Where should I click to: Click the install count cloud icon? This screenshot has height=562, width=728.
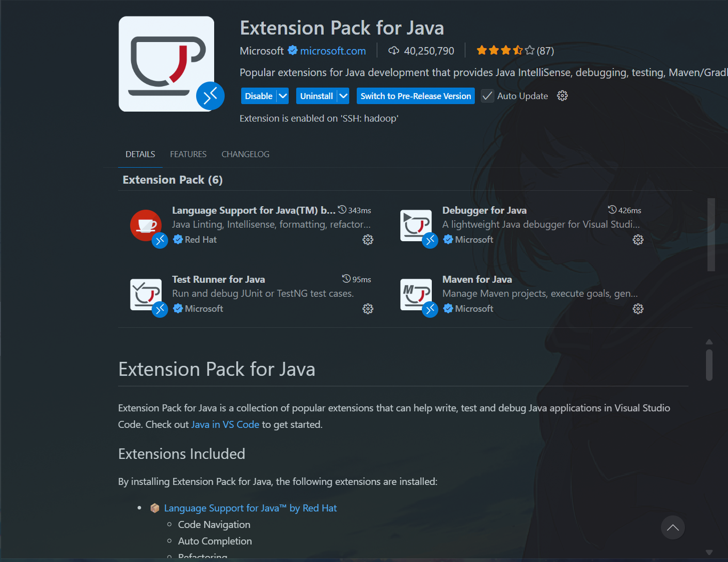[394, 51]
